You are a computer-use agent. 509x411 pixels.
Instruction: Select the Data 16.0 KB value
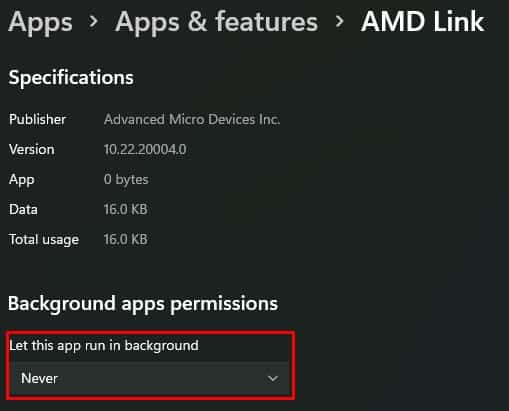point(126,209)
